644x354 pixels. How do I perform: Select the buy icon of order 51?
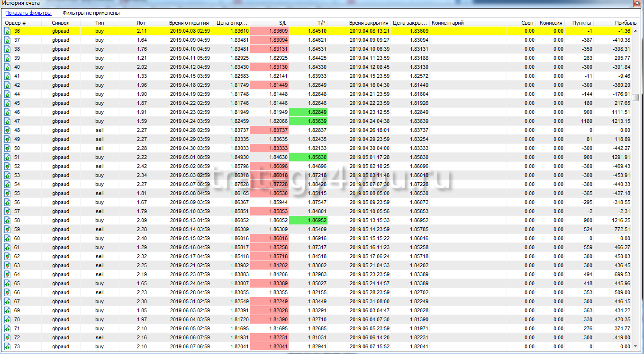click(8, 157)
